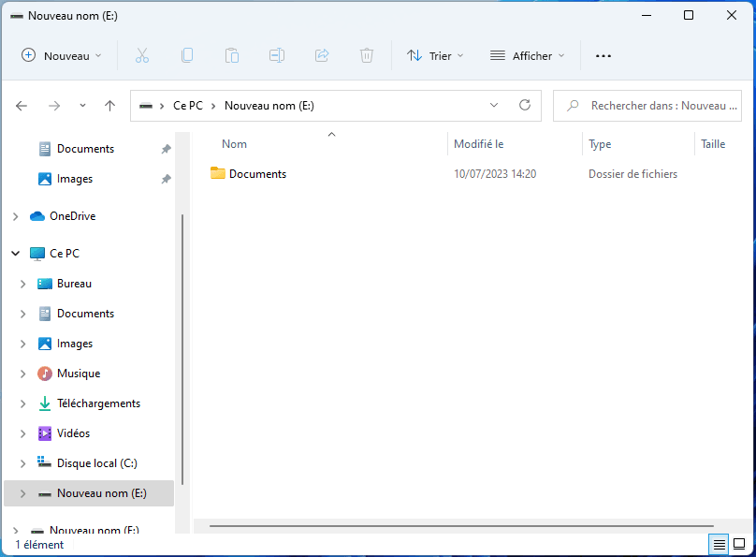The height and width of the screenshot is (557, 756).
Task: Sort by the Type column header
Action: click(x=600, y=144)
